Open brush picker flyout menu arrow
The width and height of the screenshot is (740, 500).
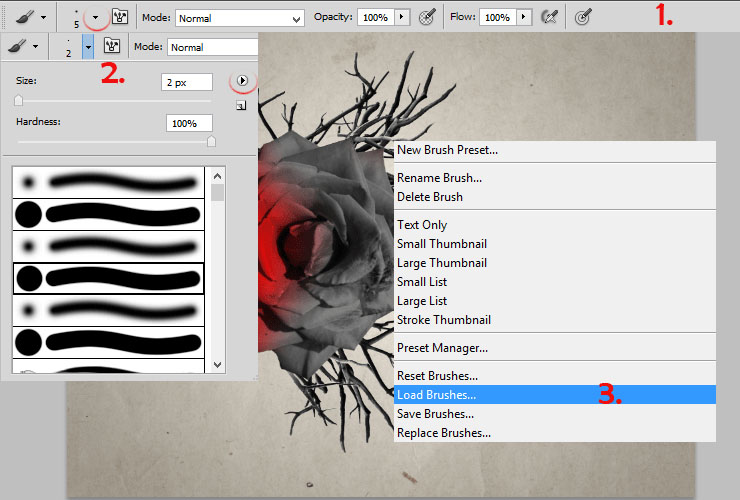click(242, 81)
